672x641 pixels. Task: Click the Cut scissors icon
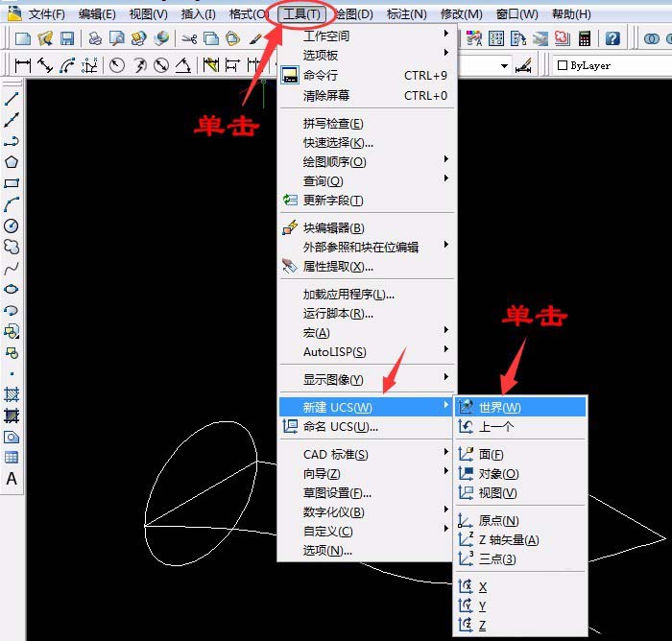pos(189,38)
